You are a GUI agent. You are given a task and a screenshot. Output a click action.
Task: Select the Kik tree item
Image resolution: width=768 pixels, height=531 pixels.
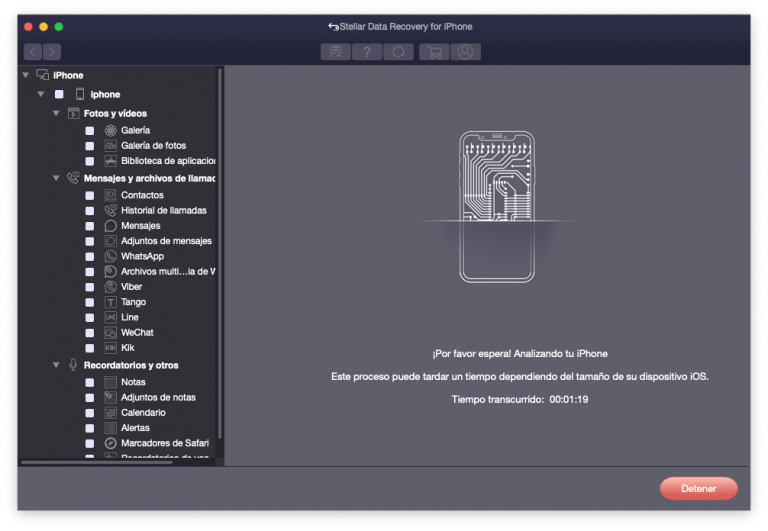pos(128,348)
